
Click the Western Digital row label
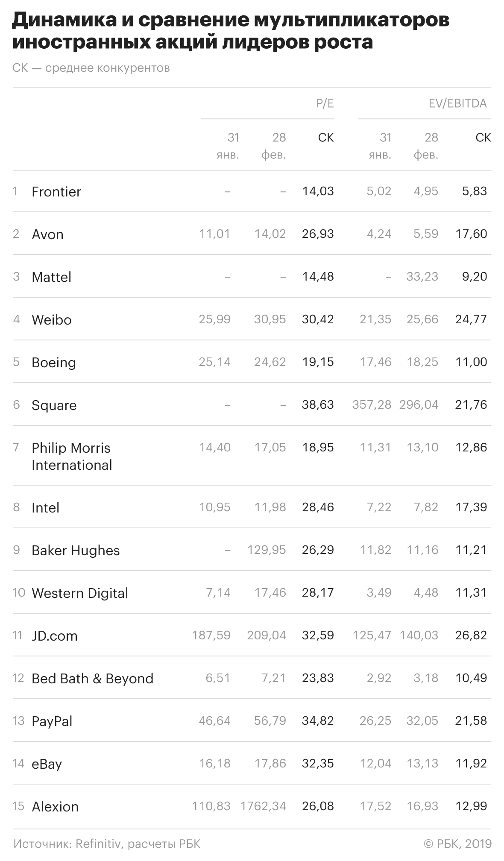(80, 593)
